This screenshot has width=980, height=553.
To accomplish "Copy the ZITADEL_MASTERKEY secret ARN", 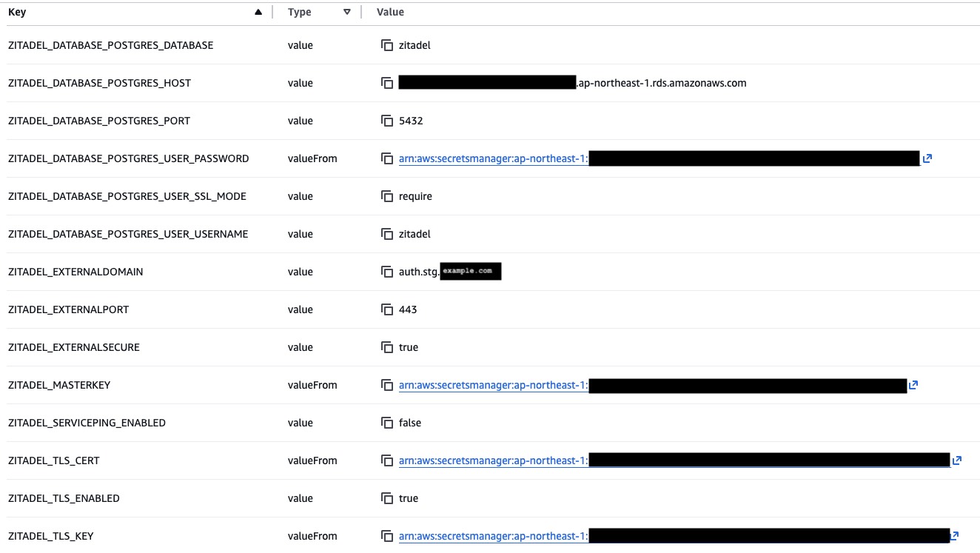I will pos(386,386).
